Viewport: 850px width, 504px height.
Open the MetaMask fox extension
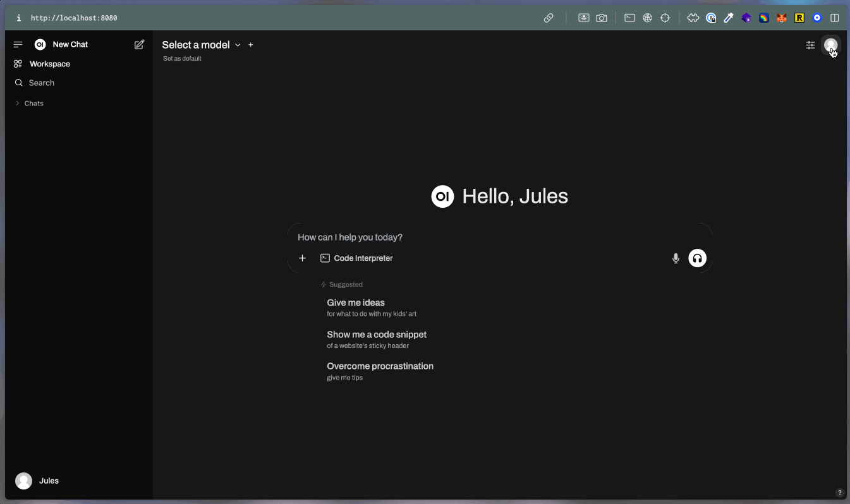pos(781,18)
